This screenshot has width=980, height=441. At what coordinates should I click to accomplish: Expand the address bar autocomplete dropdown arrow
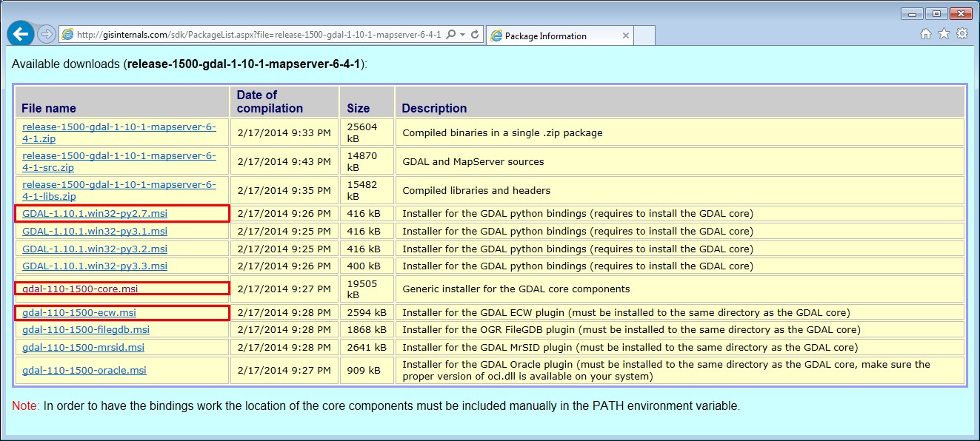[x=462, y=35]
